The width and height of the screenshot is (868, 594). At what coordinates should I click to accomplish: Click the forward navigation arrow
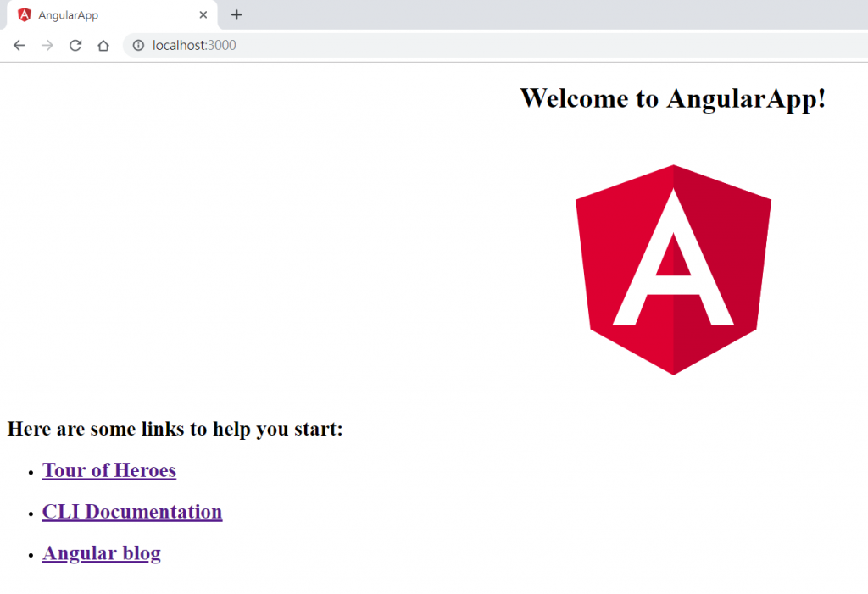click(x=47, y=46)
